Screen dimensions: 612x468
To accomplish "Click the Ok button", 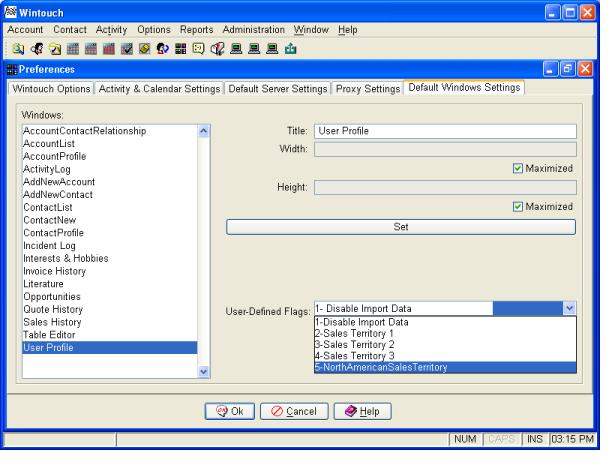I will coord(230,411).
